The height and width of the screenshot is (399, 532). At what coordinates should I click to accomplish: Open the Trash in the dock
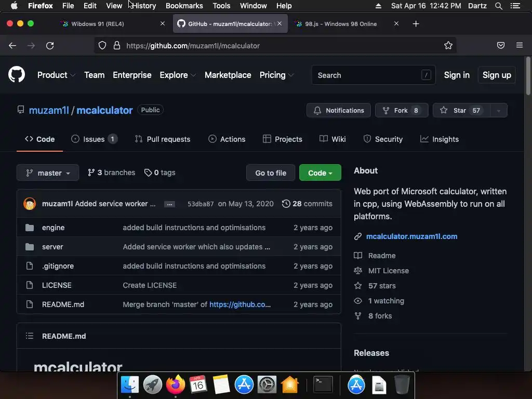point(402,384)
